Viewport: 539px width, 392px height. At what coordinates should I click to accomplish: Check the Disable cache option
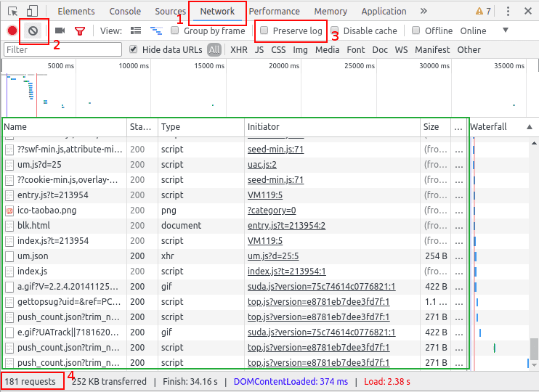[x=335, y=30]
